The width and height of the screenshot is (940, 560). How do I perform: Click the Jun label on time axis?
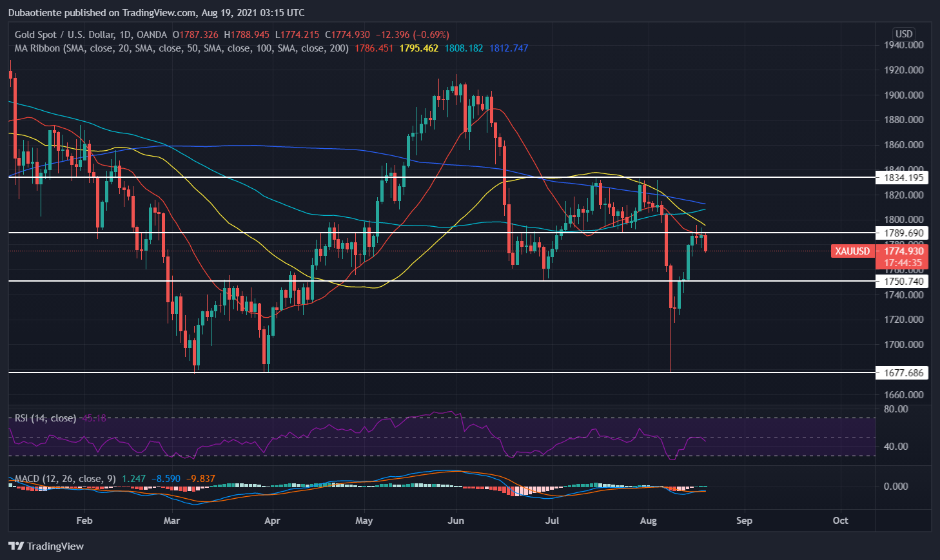[x=456, y=521]
